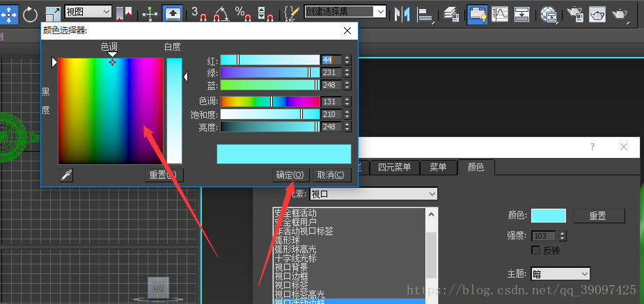Click the 红 value field showing 44
The width and height of the screenshot is (644, 304).
coord(332,60)
